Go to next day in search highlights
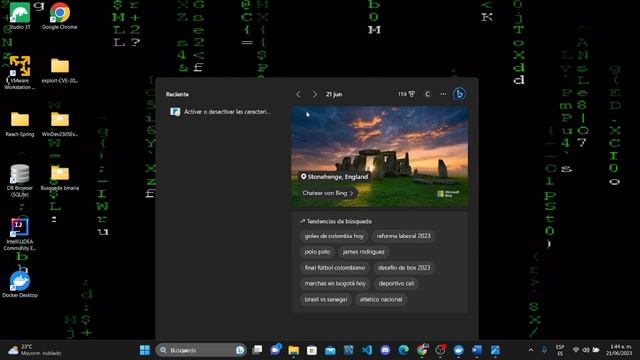This screenshot has height=360, width=640. pyautogui.click(x=314, y=94)
